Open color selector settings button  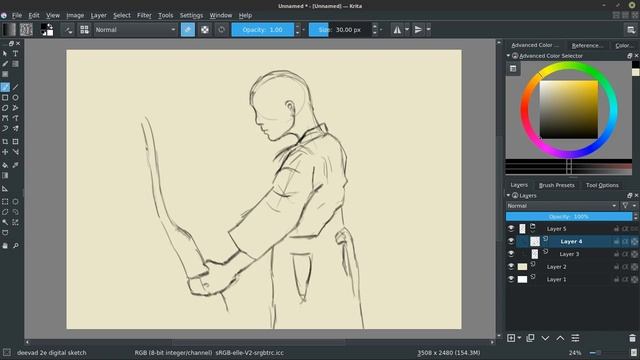(x=513, y=69)
